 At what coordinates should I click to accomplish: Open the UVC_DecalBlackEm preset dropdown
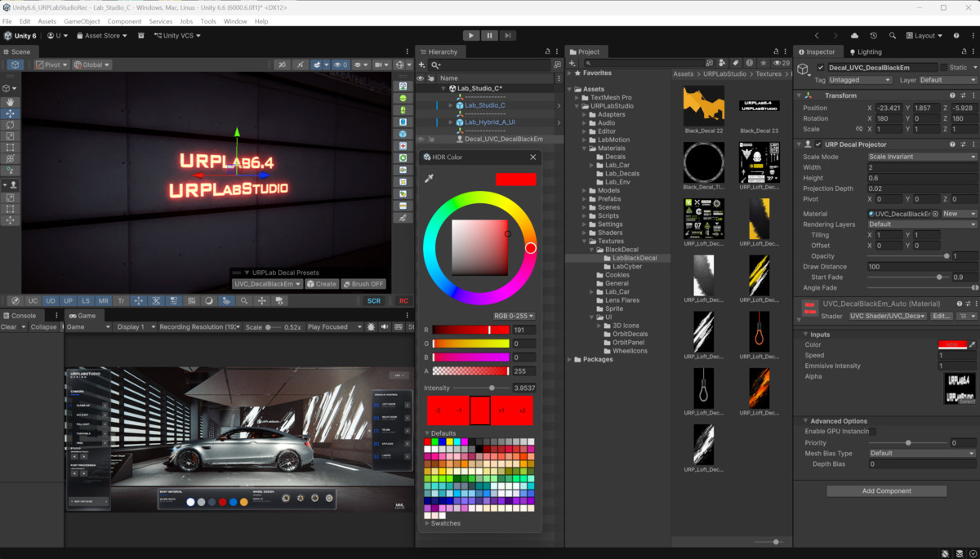[267, 284]
